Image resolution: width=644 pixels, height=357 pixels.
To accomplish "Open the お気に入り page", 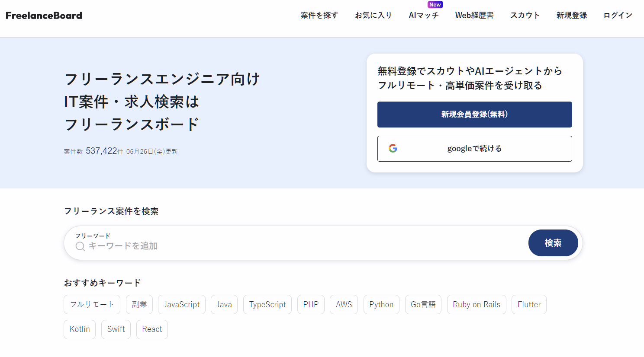I will point(374,16).
